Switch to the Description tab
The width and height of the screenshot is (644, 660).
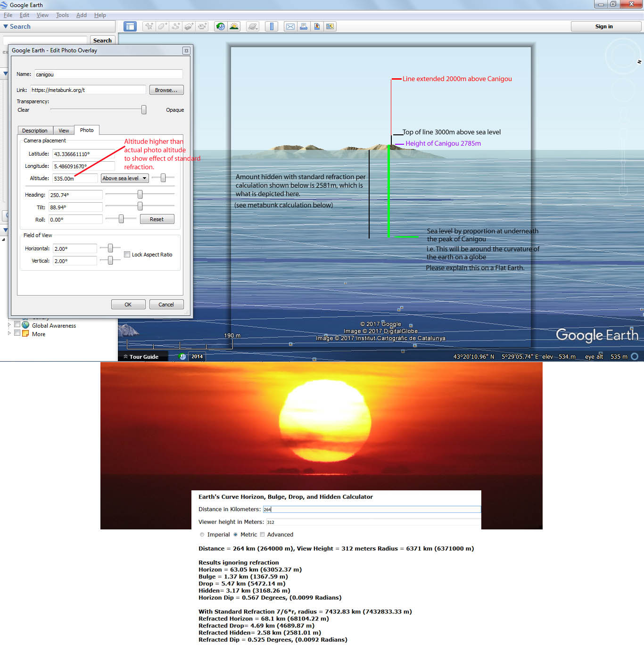click(x=35, y=131)
